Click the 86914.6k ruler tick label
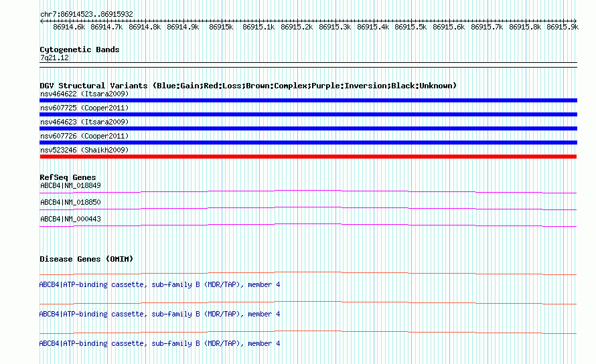596x364 pixels. [x=69, y=27]
